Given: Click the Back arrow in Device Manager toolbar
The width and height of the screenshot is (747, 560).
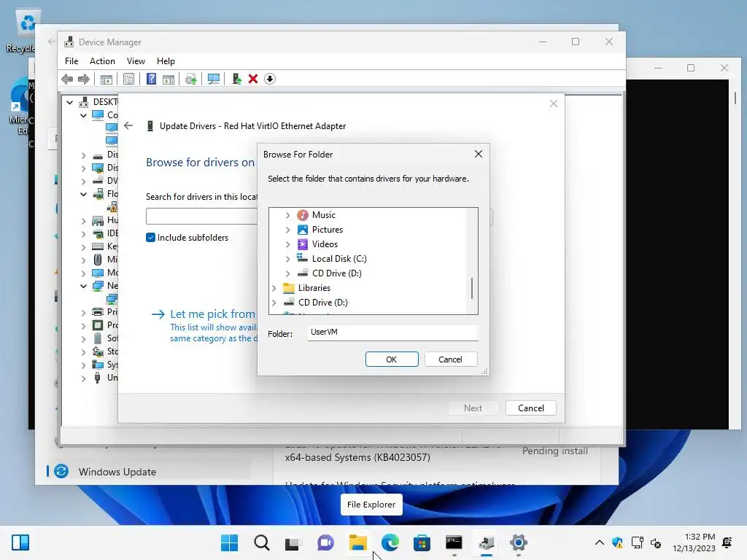Looking at the screenshot, I should point(67,79).
